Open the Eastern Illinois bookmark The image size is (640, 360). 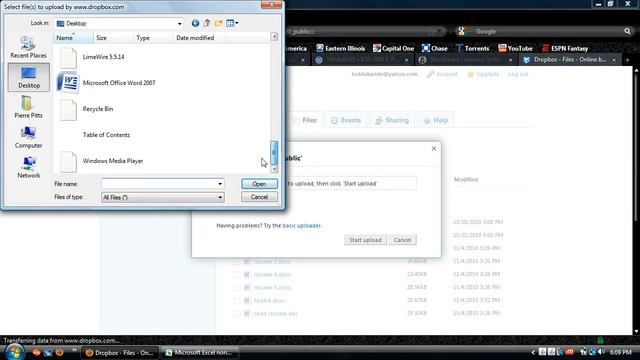340,48
